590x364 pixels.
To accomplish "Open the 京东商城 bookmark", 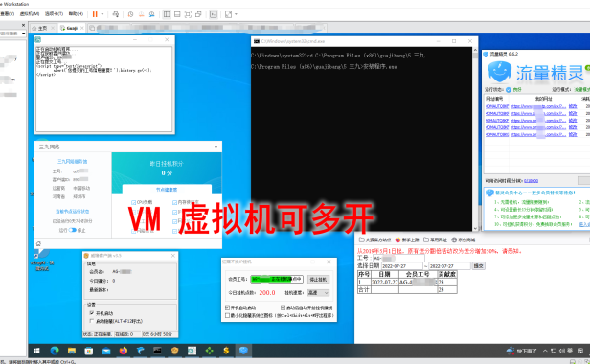I will pos(464,239).
